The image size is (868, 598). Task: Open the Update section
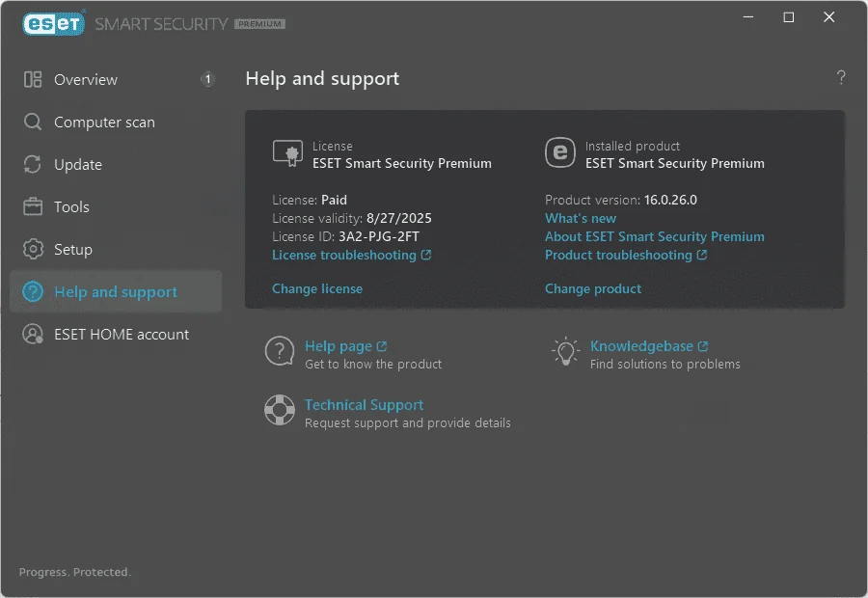(x=116, y=164)
